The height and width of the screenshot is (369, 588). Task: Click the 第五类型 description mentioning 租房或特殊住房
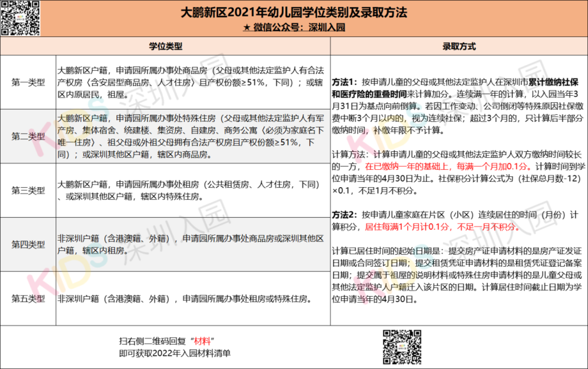coord(185,299)
